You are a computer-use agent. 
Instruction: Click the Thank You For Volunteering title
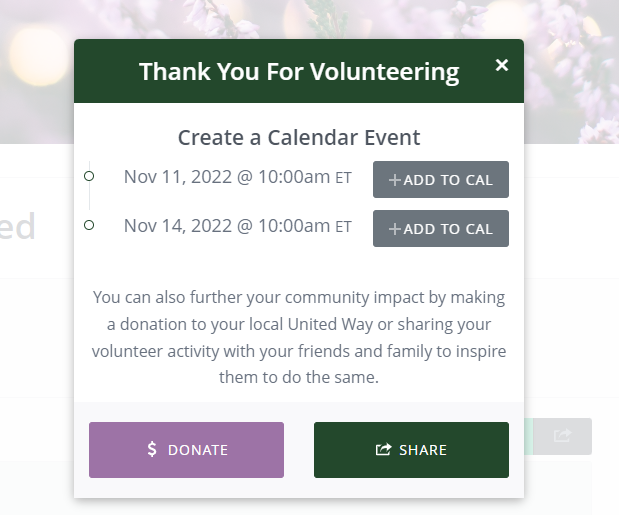(x=299, y=72)
